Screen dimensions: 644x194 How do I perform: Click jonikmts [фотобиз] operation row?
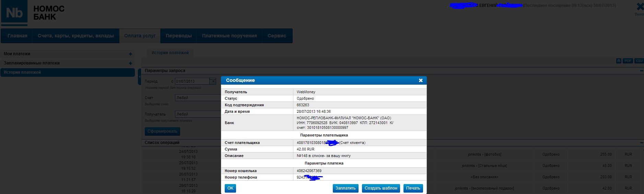tap(484, 154)
